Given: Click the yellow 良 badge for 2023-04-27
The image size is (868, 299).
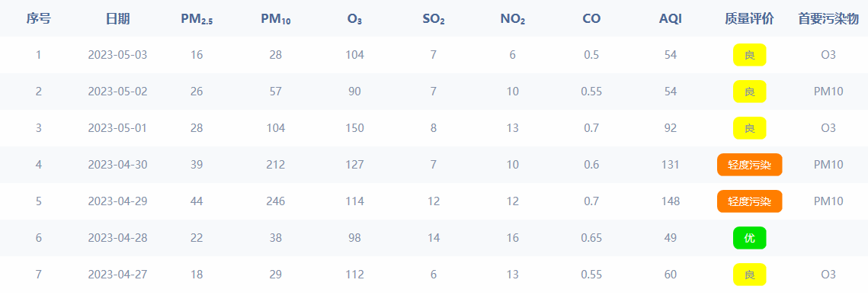Looking at the screenshot, I should [x=750, y=275].
